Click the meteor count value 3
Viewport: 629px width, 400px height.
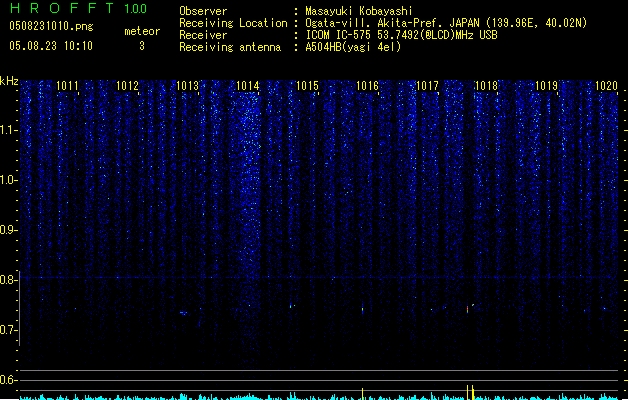click(142, 46)
